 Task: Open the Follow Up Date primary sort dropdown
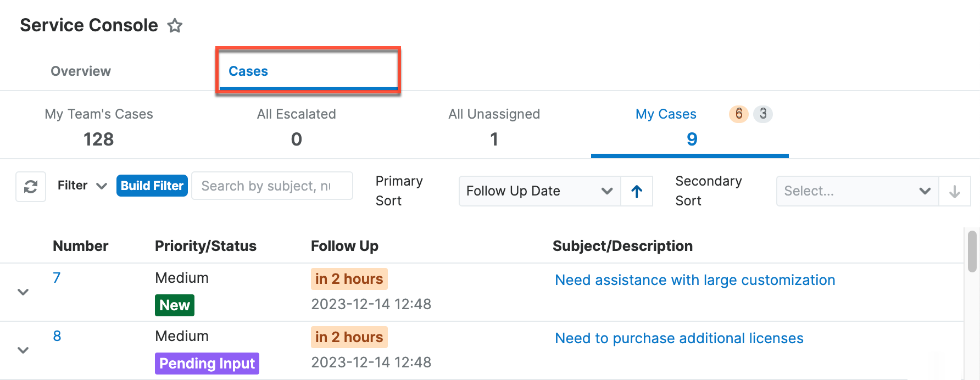point(539,191)
